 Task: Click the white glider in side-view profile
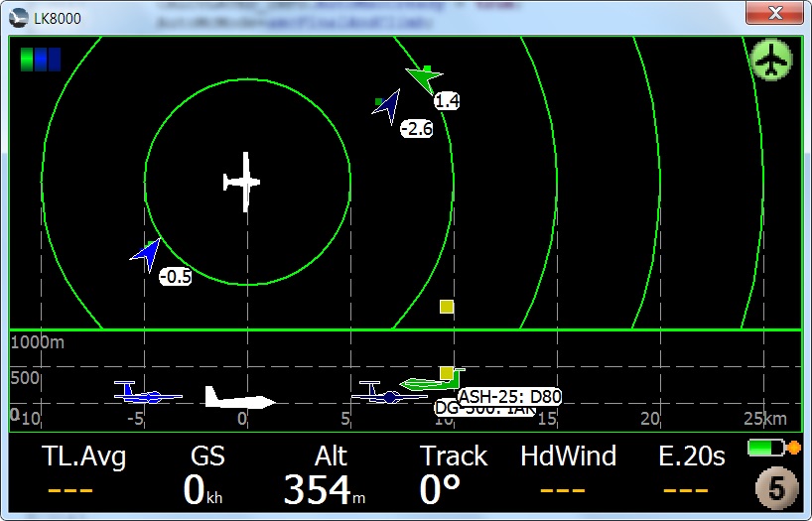point(239,398)
